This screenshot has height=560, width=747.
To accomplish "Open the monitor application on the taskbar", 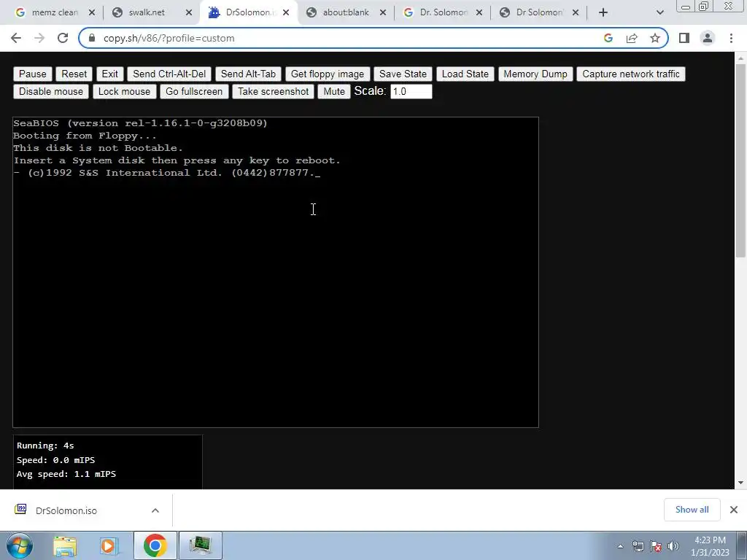I will 200,545.
